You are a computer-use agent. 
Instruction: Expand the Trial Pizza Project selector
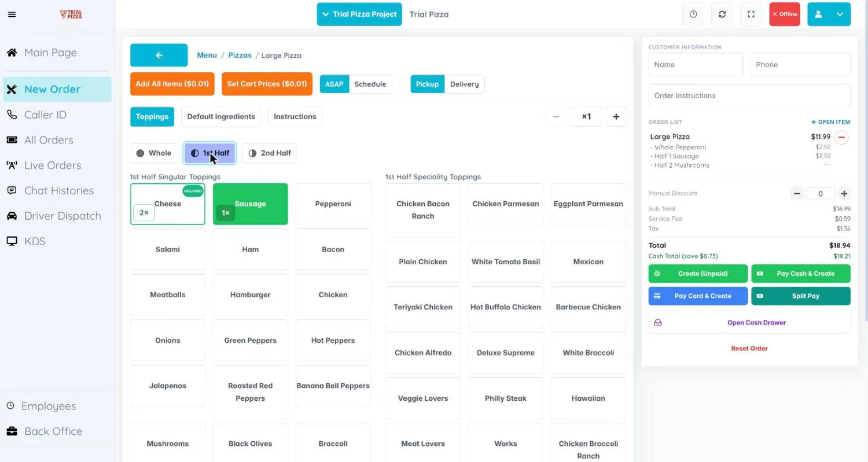pos(359,14)
